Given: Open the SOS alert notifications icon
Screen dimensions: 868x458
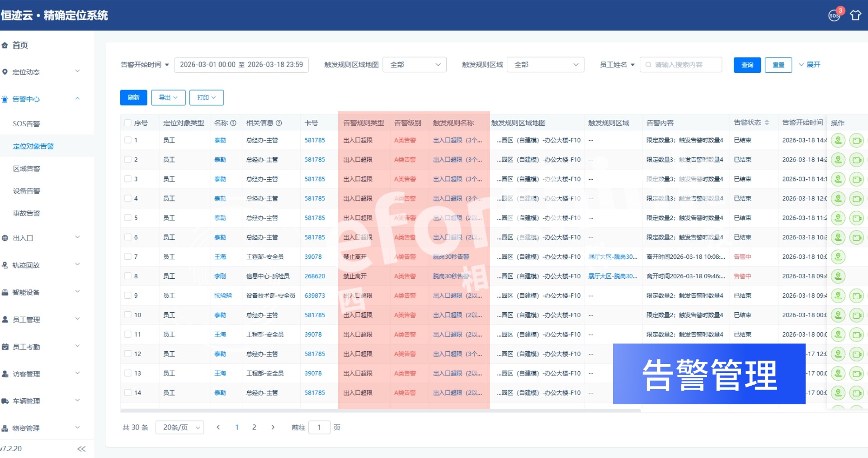Looking at the screenshot, I should (834, 15).
